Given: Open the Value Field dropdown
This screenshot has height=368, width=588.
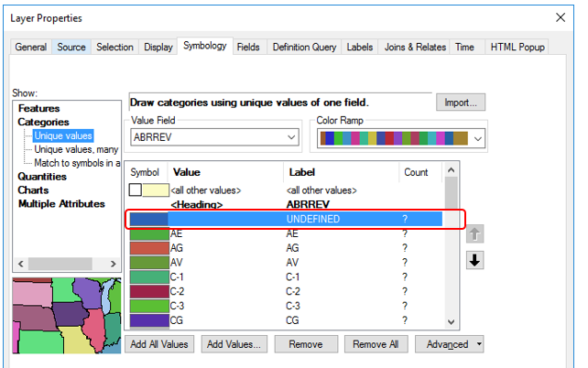Looking at the screenshot, I should (x=291, y=137).
